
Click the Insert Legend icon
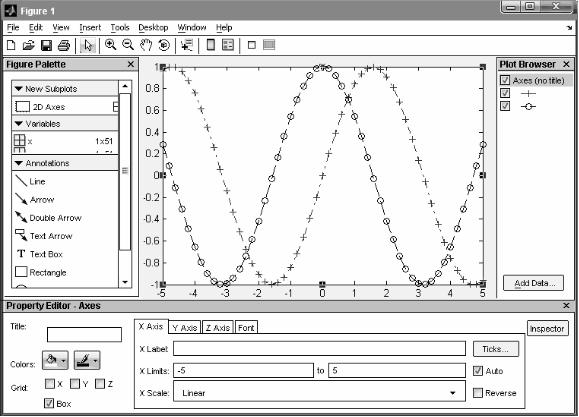[x=228, y=45]
